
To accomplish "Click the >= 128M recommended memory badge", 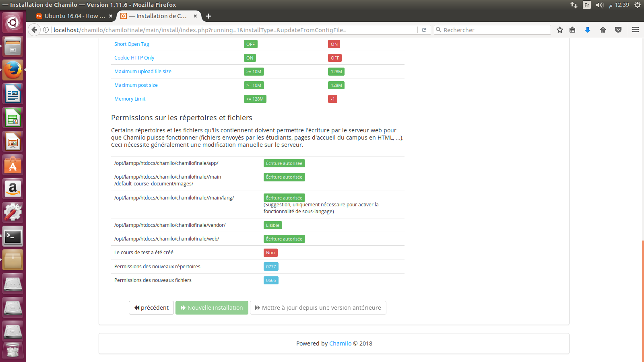I will pyautogui.click(x=255, y=99).
